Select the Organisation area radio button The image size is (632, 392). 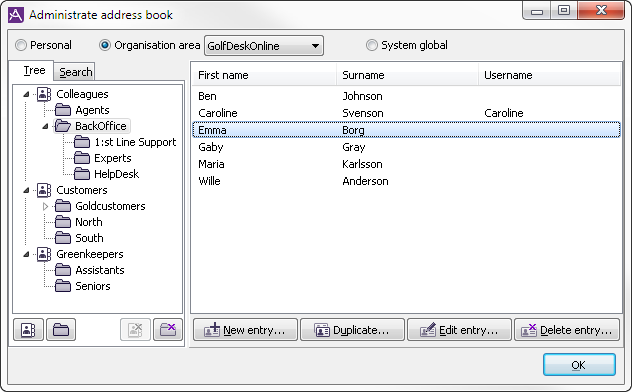click(x=105, y=45)
